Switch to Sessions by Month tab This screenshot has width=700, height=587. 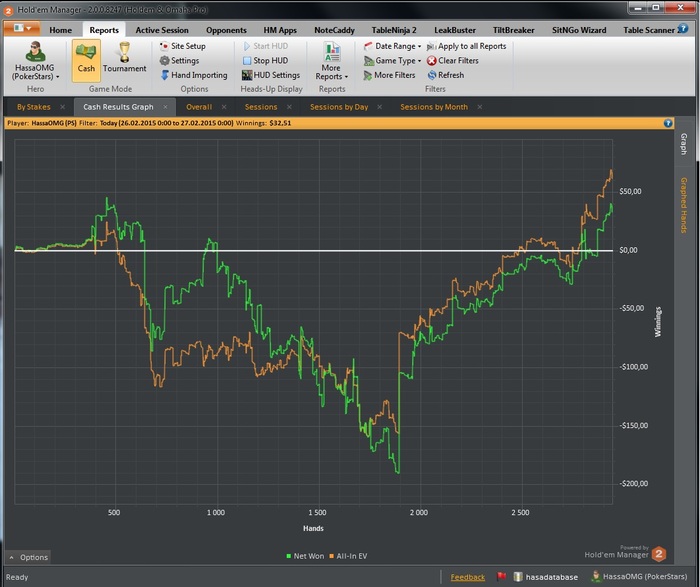pyautogui.click(x=434, y=107)
